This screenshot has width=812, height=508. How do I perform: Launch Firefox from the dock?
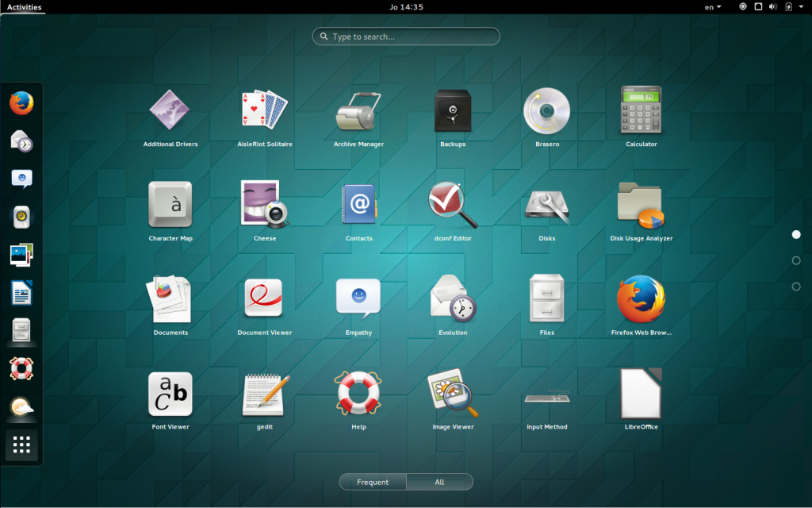21,102
